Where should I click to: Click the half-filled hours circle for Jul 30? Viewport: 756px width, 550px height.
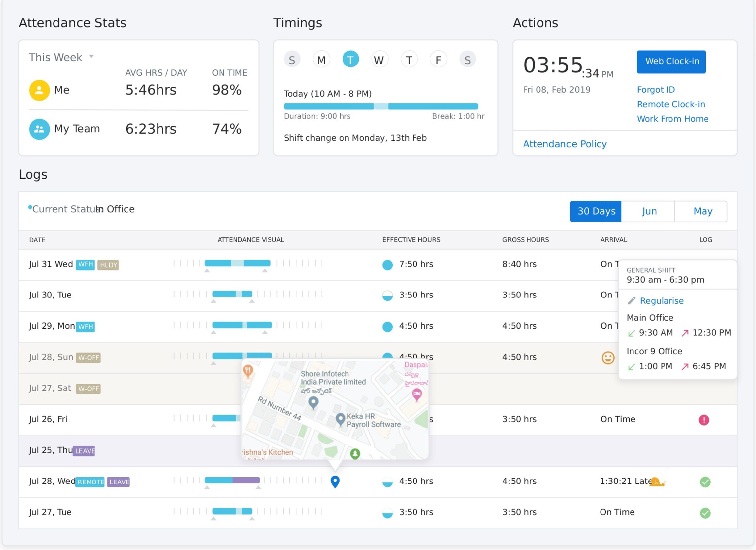(387, 296)
